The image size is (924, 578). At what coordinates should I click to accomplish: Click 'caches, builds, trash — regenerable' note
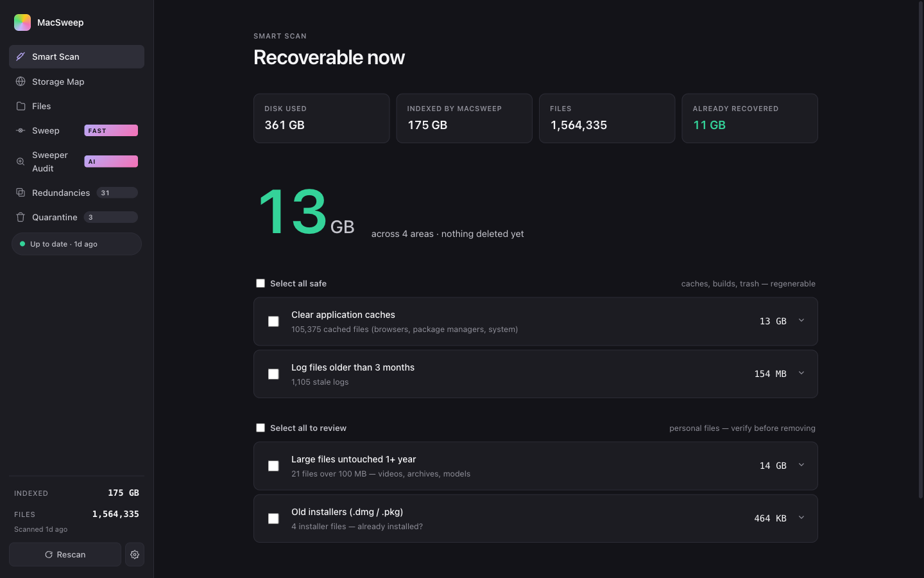pos(748,283)
